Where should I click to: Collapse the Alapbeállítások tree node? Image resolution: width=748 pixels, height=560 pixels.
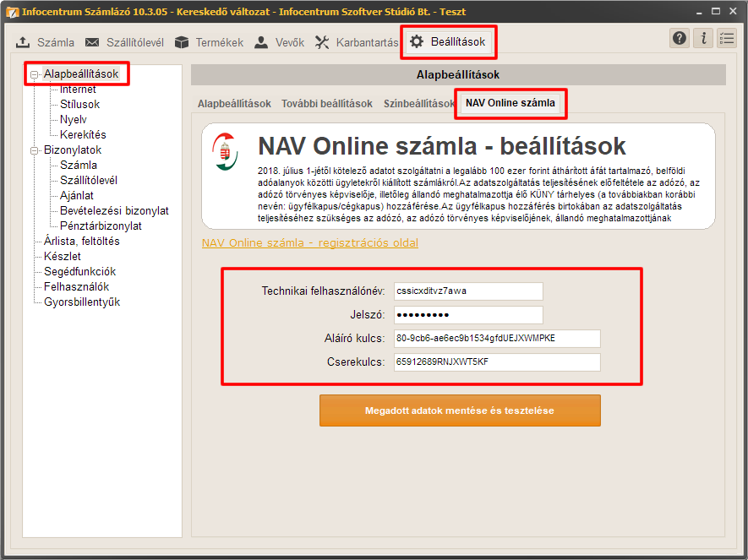click(x=35, y=74)
